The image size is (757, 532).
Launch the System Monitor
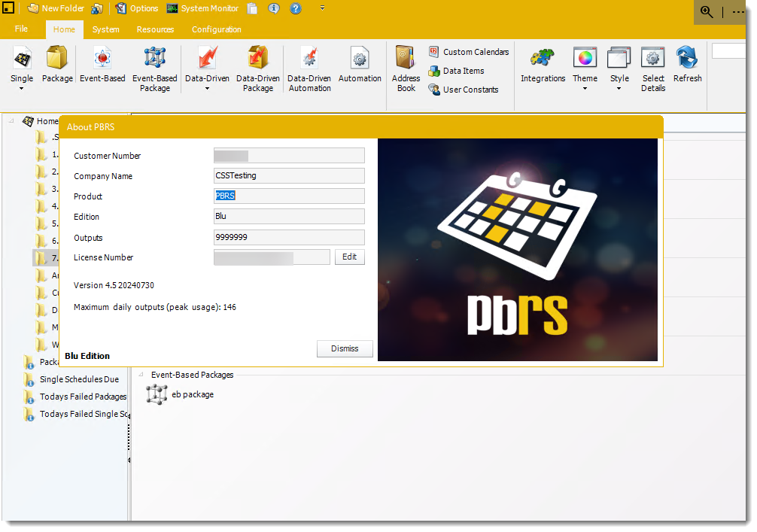(x=202, y=8)
